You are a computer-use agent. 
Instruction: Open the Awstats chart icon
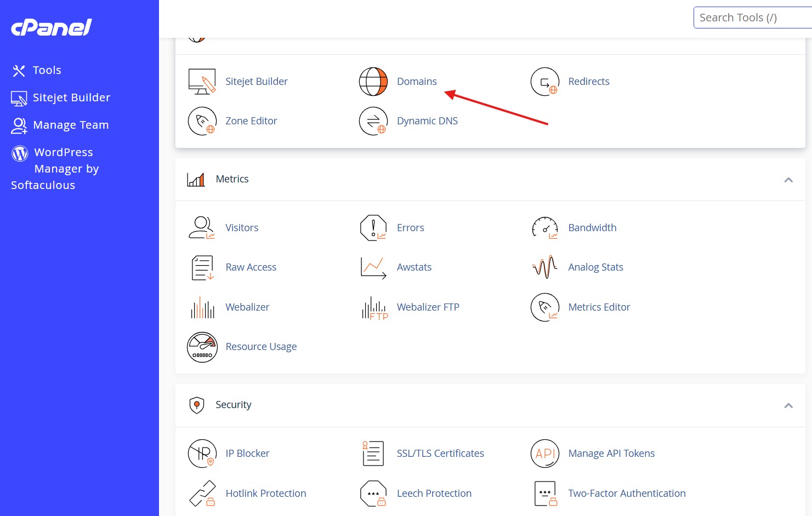point(373,267)
